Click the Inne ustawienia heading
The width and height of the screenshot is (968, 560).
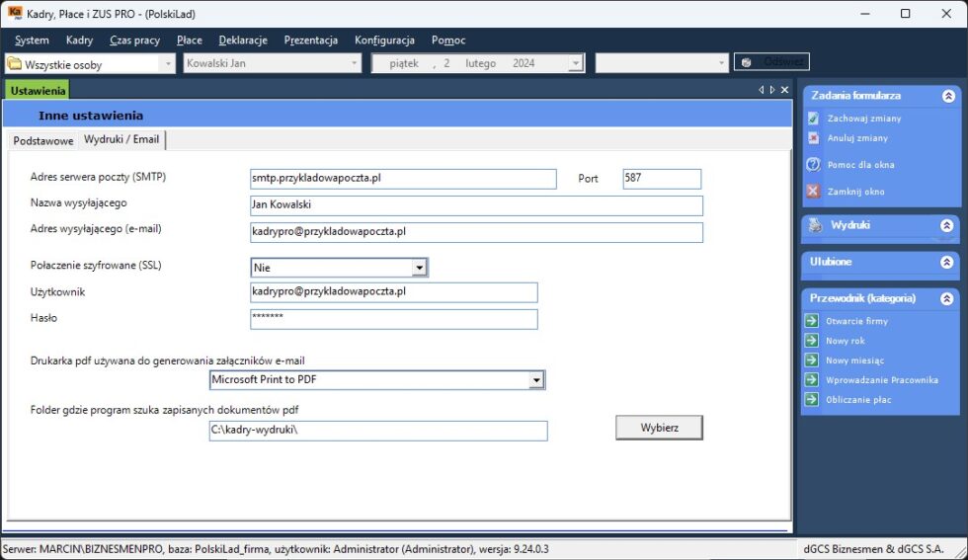click(91, 116)
